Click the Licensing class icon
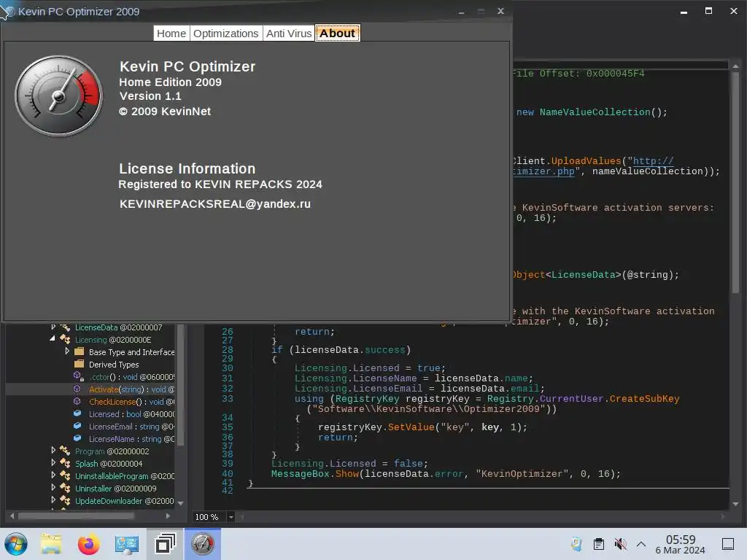Image resolution: width=747 pixels, height=560 pixels. [x=65, y=340]
